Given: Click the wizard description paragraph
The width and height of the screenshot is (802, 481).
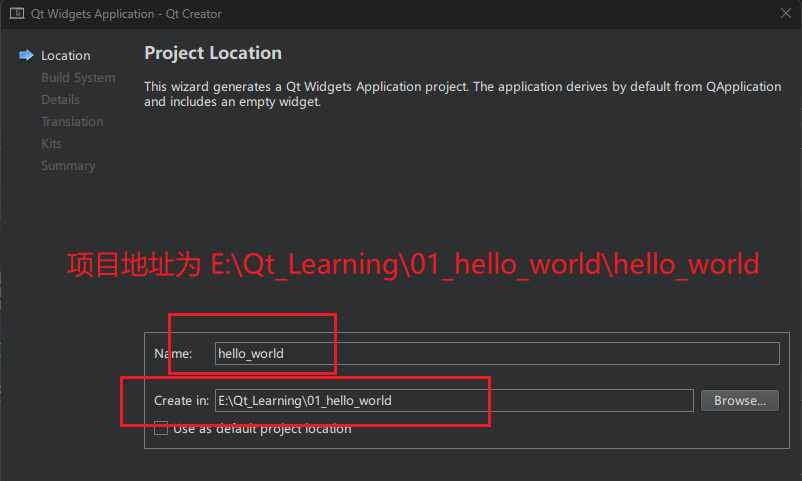Looking at the screenshot, I should point(462,94).
